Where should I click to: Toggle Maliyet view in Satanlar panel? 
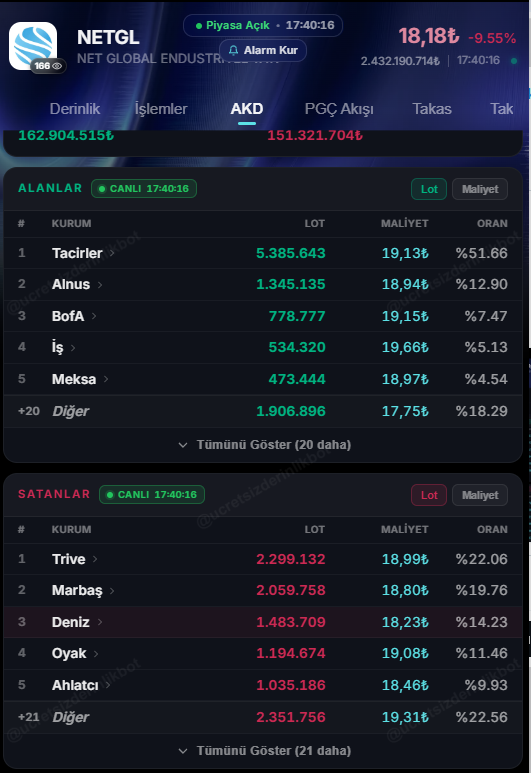(x=480, y=495)
